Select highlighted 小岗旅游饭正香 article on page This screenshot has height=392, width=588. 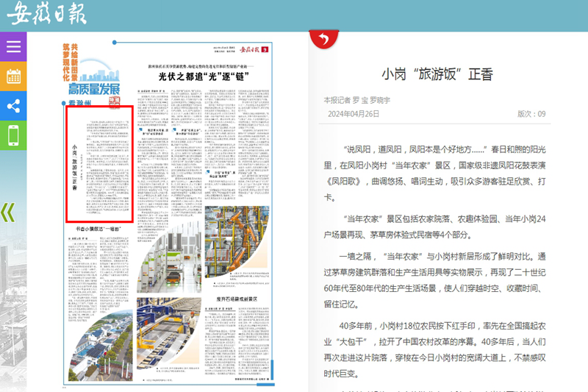99,164
